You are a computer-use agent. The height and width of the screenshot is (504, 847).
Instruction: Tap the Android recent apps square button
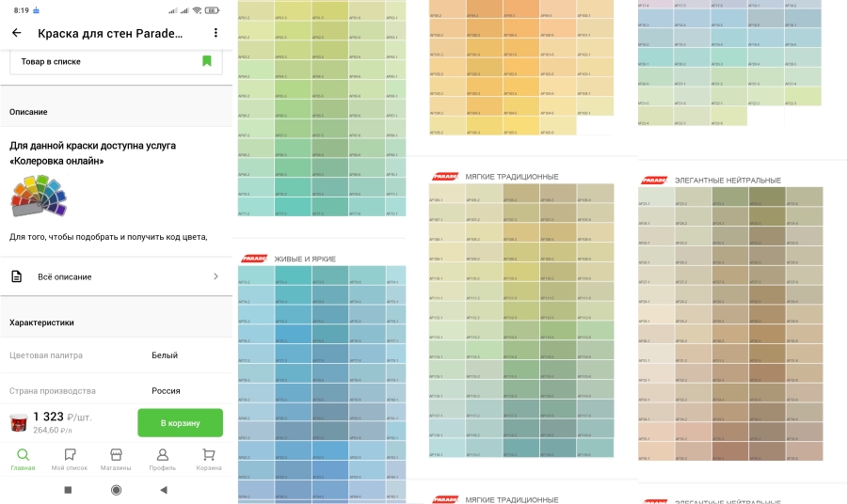68,490
